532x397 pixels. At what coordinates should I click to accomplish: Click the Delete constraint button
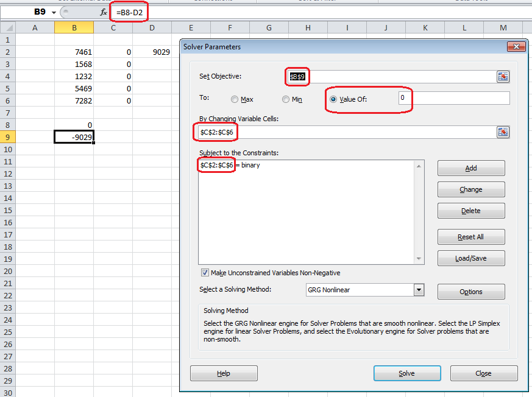coord(471,211)
